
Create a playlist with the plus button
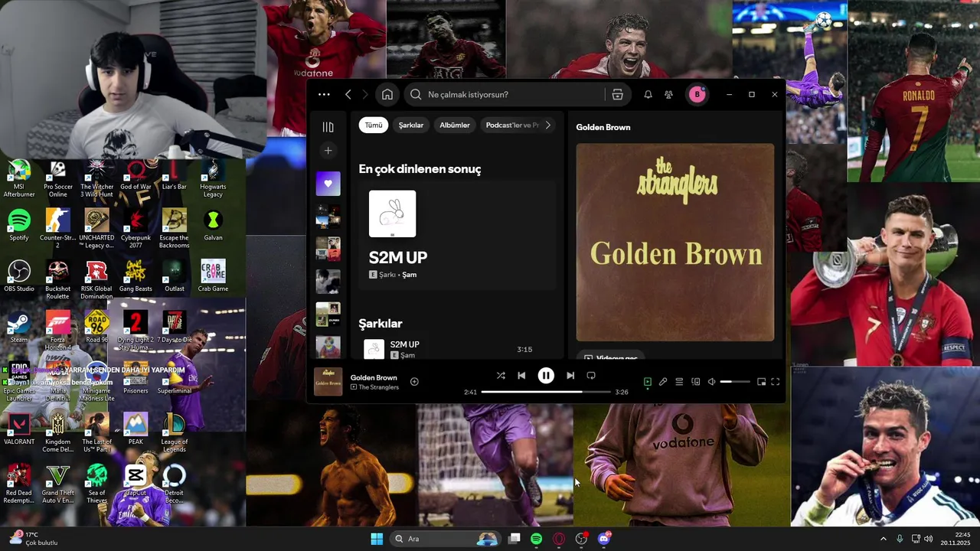click(328, 151)
